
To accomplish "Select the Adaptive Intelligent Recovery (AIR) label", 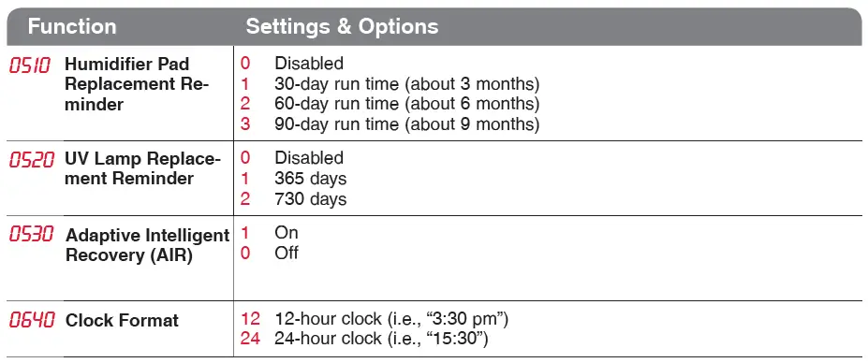I will 147,245.
